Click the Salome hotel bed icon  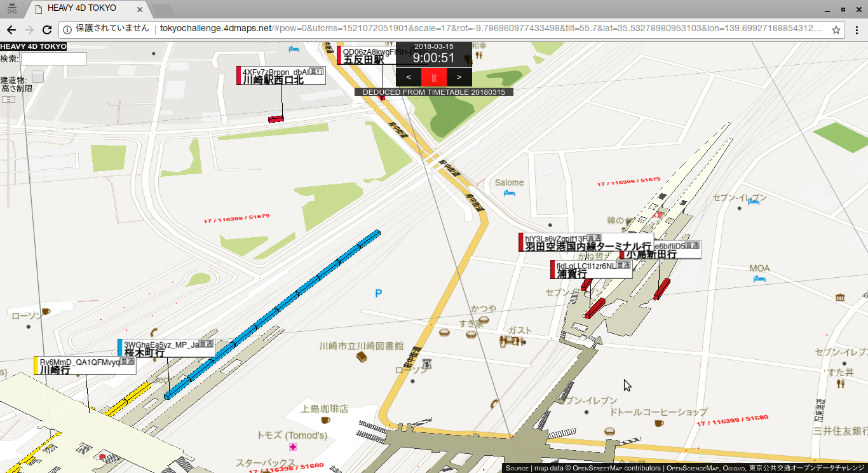point(509,193)
